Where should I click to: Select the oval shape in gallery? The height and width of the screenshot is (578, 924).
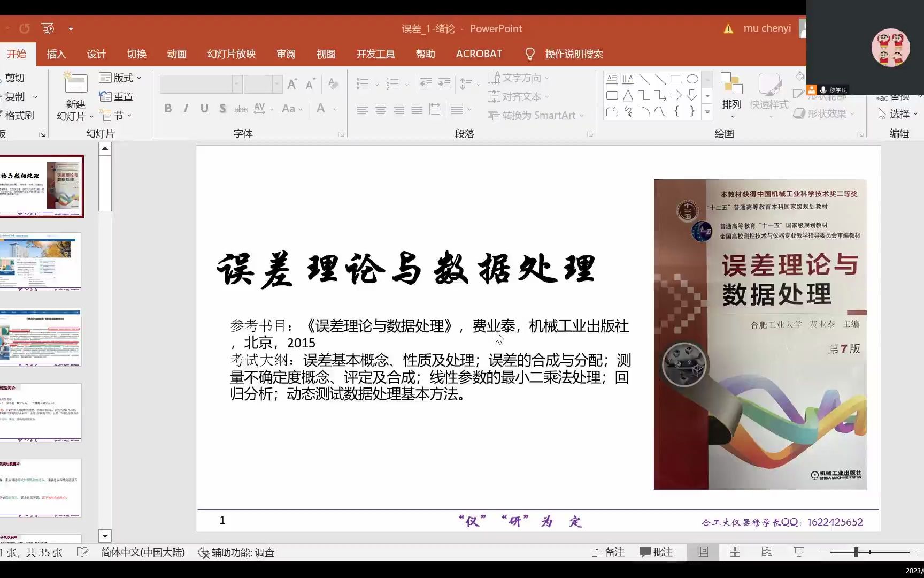coord(692,79)
